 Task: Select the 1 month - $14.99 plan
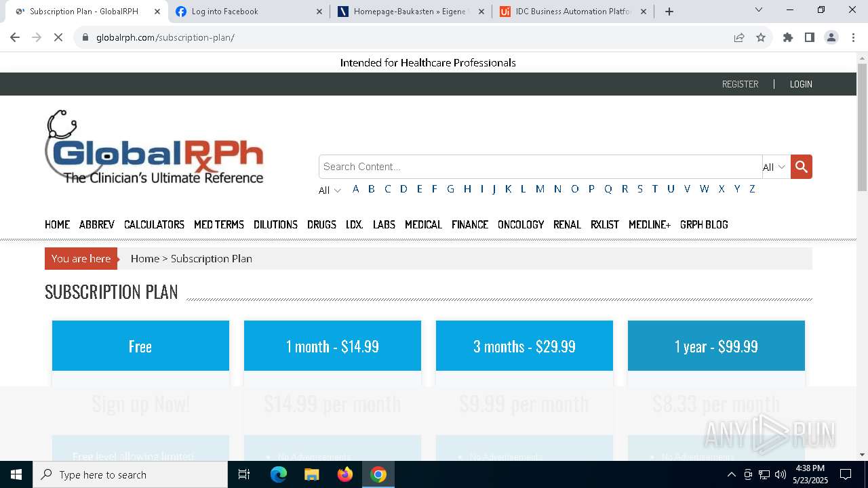pyautogui.click(x=332, y=346)
